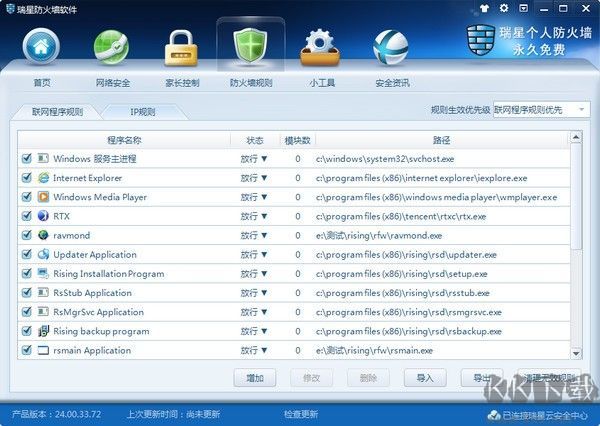This screenshot has height=426, width=600.
Task: Select the 防火墙规则 green shield icon
Action: (250, 47)
